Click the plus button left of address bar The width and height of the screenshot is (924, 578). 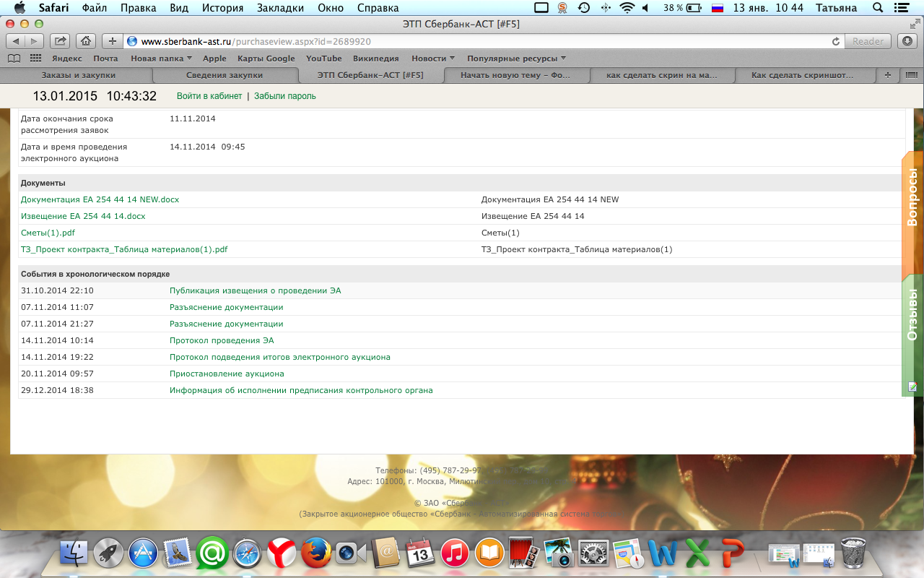(x=112, y=41)
